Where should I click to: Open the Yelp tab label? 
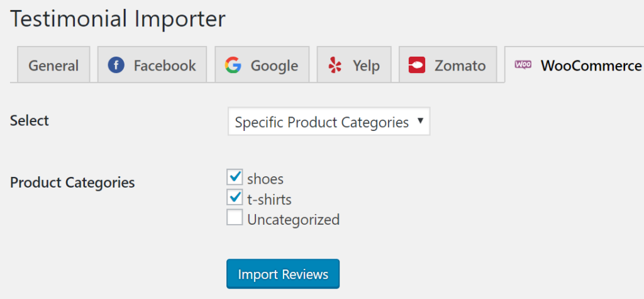point(366,66)
